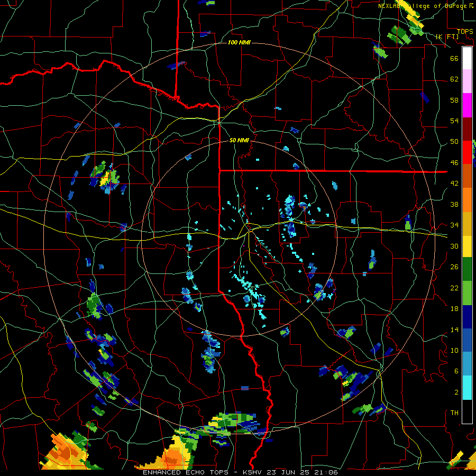
Task: Pick the bright red swatch in the legend
Action: (x=467, y=152)
